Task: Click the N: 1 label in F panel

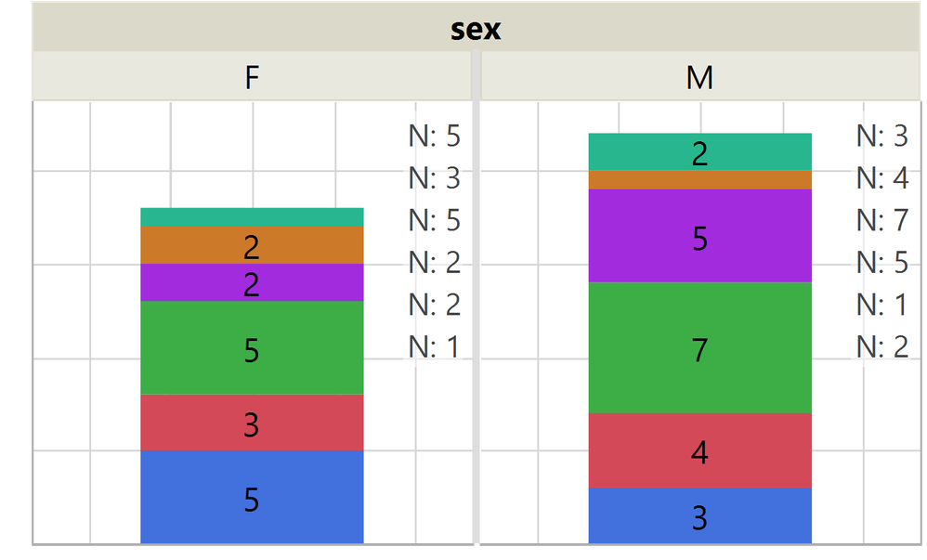Action: 434,346
